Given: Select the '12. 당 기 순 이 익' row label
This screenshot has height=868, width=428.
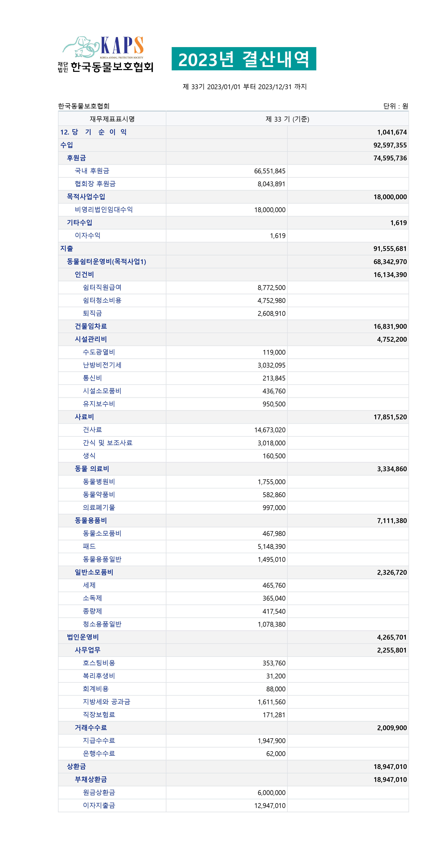Looking at the screenshot, I should pos(94,132).
